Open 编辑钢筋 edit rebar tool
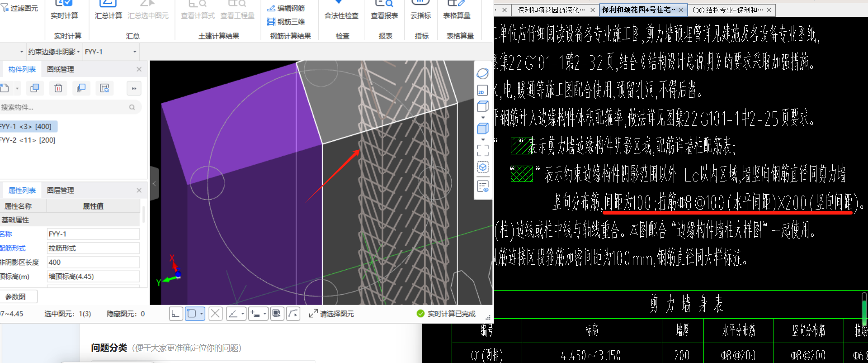 click(286, 8)
